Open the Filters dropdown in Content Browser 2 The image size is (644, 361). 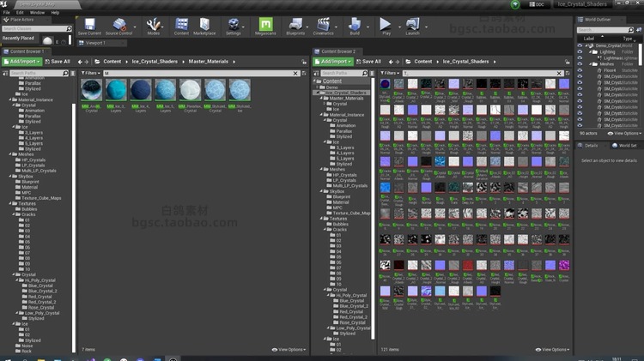coord(390,73)
